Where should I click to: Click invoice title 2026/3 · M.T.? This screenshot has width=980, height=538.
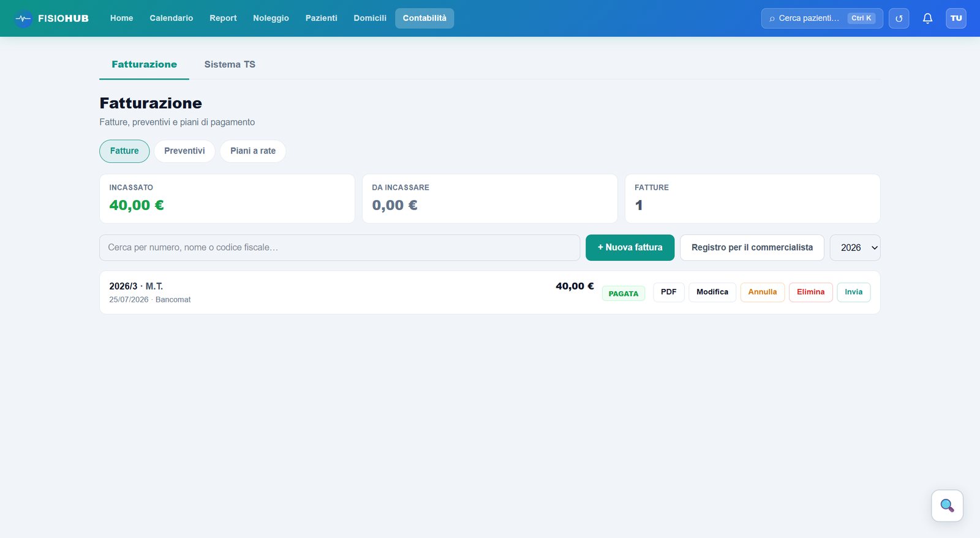point(136,286)
